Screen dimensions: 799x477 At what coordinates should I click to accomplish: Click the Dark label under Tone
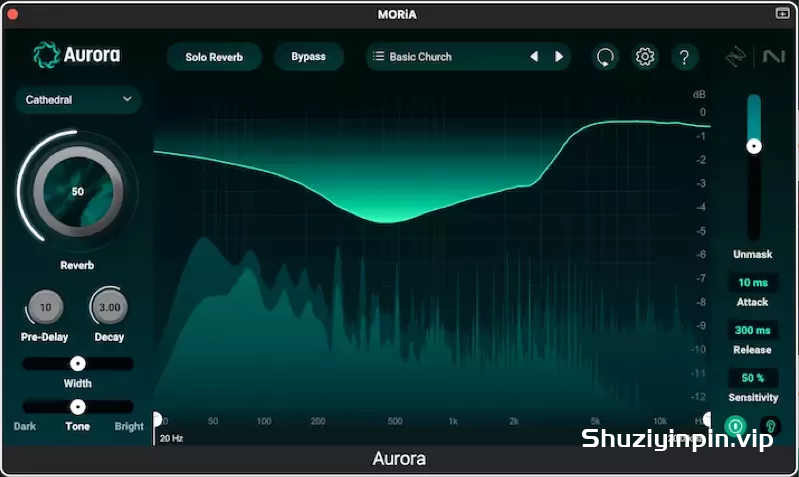tap(25, 426)
